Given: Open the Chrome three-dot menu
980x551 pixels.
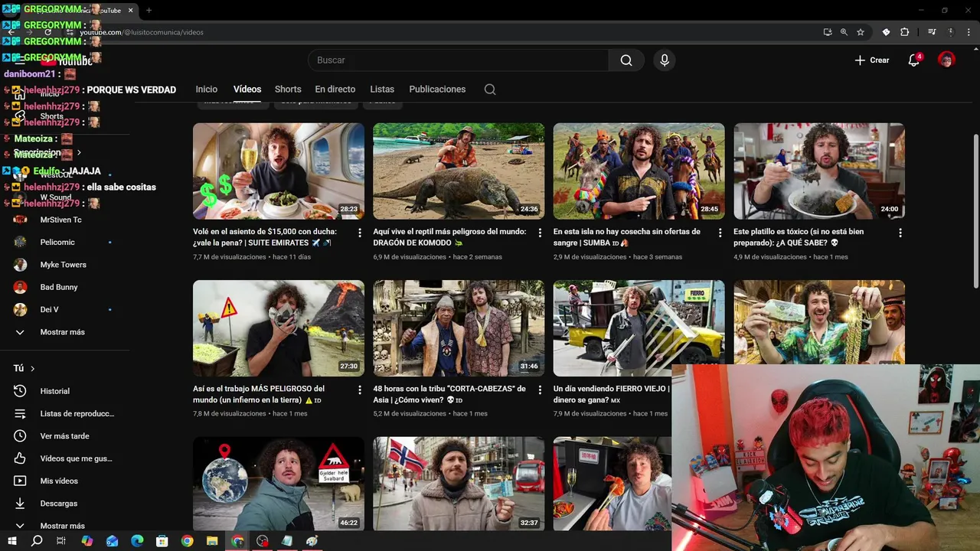Looking at the screenshot, I should (969, 32).
